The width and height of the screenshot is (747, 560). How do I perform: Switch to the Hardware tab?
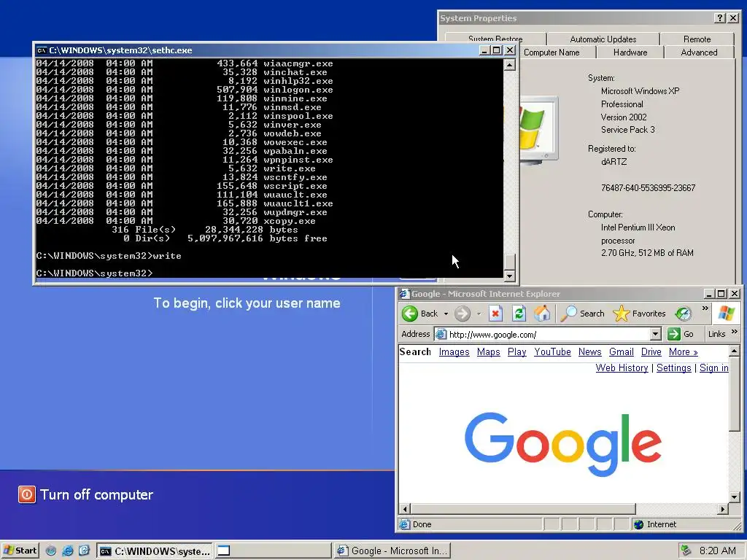pyautogui.click(x=630, y=52)
